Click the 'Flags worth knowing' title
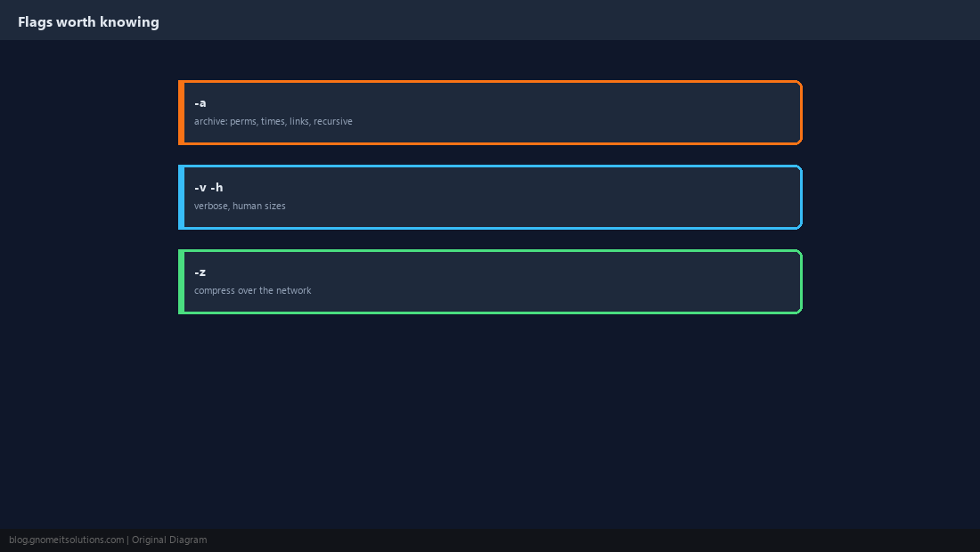This screenshot has width=980, height=552. coord(88,22)
